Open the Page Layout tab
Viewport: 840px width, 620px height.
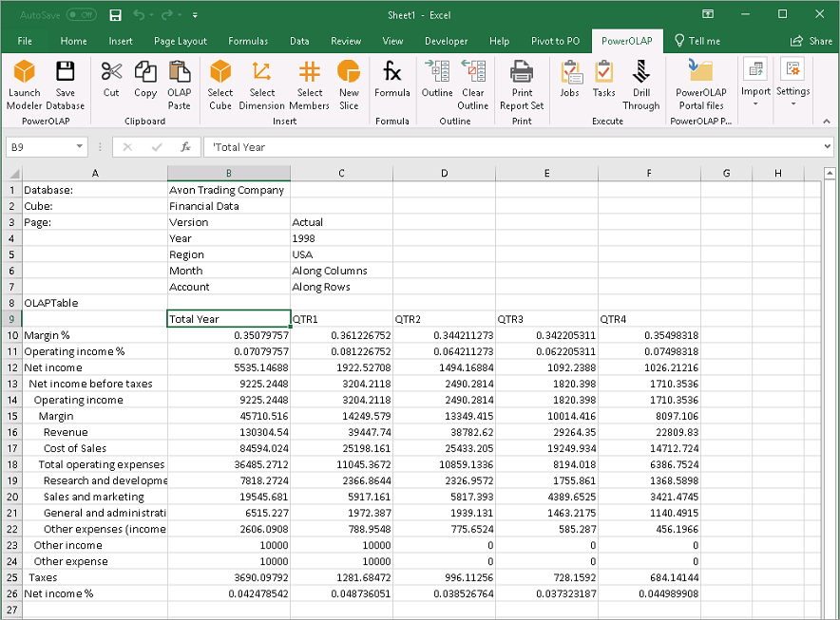click(x=180, y=41)
